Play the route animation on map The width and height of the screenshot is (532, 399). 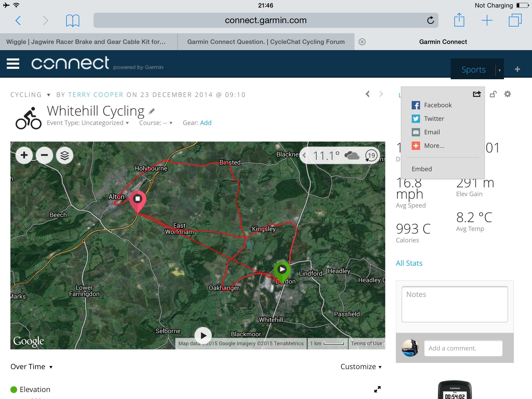[203, 336]
